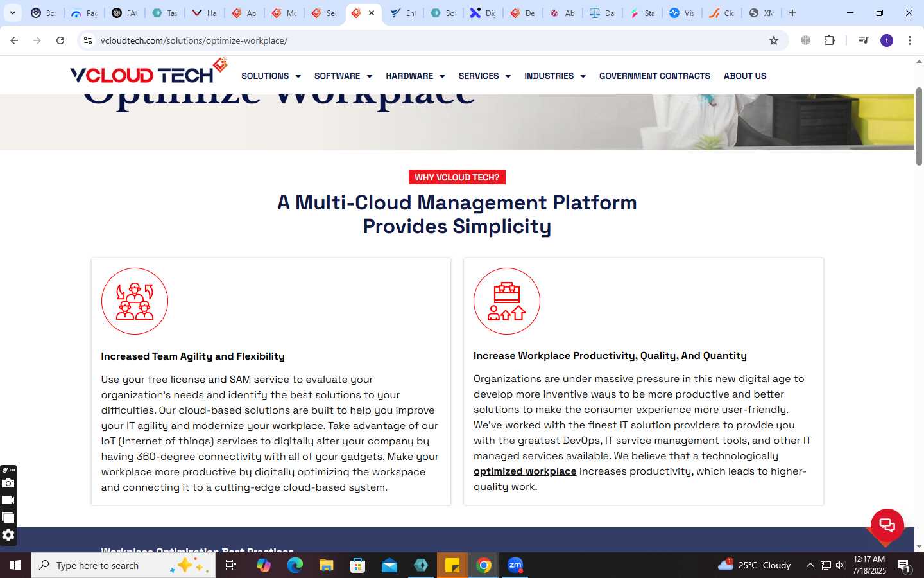Close the active VCloud Tech tab
Viewport: 924px width, 578px height.
[x=372, y=13]
